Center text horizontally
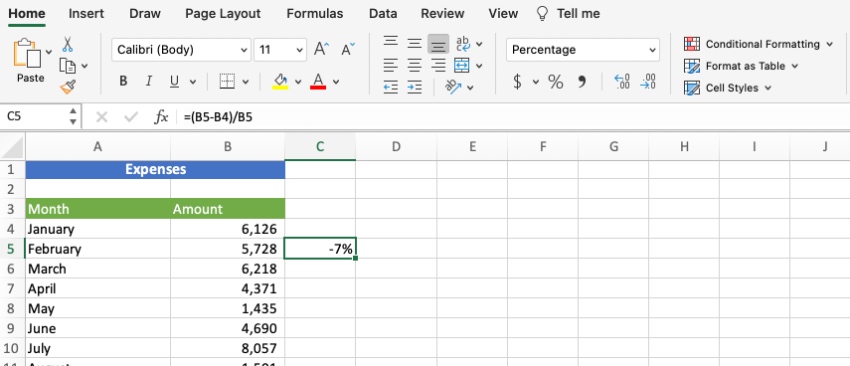 [415, 66]
